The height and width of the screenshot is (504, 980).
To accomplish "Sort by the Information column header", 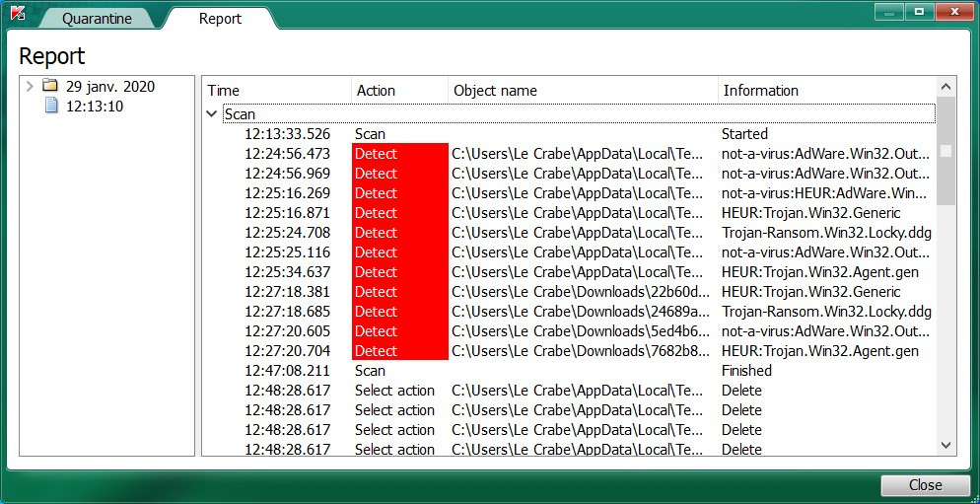I will tap(827, 91).
